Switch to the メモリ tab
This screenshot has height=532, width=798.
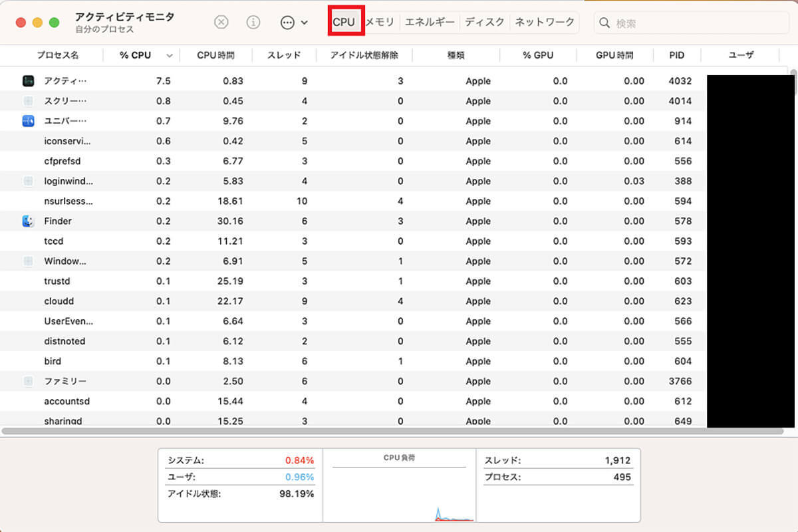(380, 22)
